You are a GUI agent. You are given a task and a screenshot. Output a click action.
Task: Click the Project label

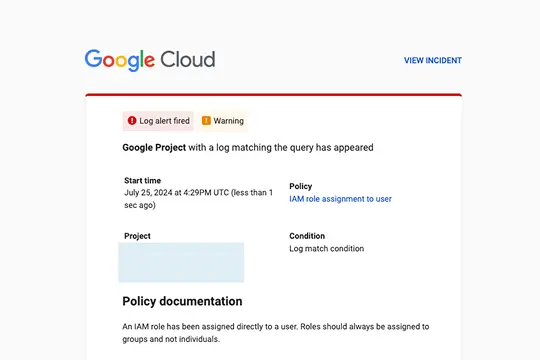click(x=137, y=236)
